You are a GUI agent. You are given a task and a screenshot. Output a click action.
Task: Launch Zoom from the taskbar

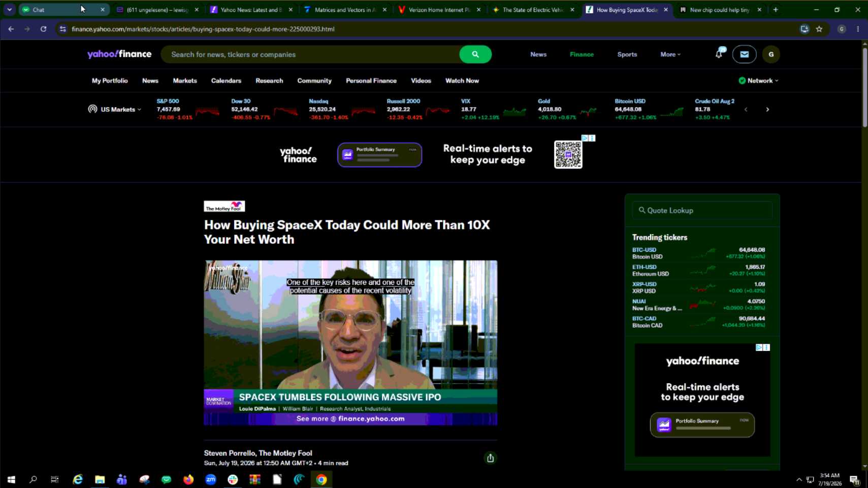point(211,479)
